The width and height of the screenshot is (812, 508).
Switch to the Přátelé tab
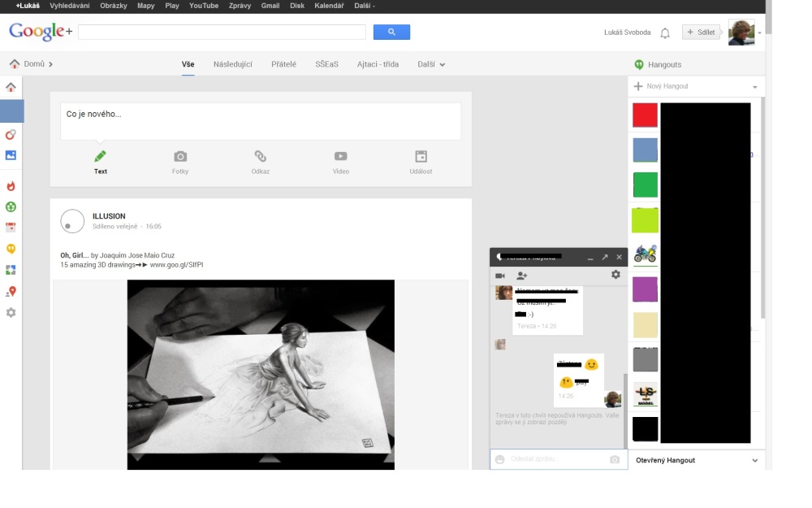(x=283, y=64)
